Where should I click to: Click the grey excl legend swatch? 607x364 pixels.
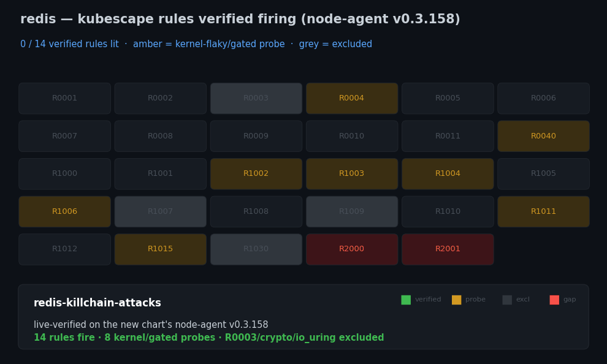pyautogui.click(x=507, y=300)
